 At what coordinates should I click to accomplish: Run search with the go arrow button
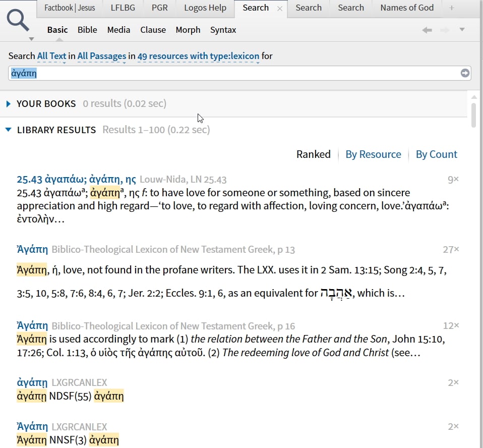[x=464, y=73]
